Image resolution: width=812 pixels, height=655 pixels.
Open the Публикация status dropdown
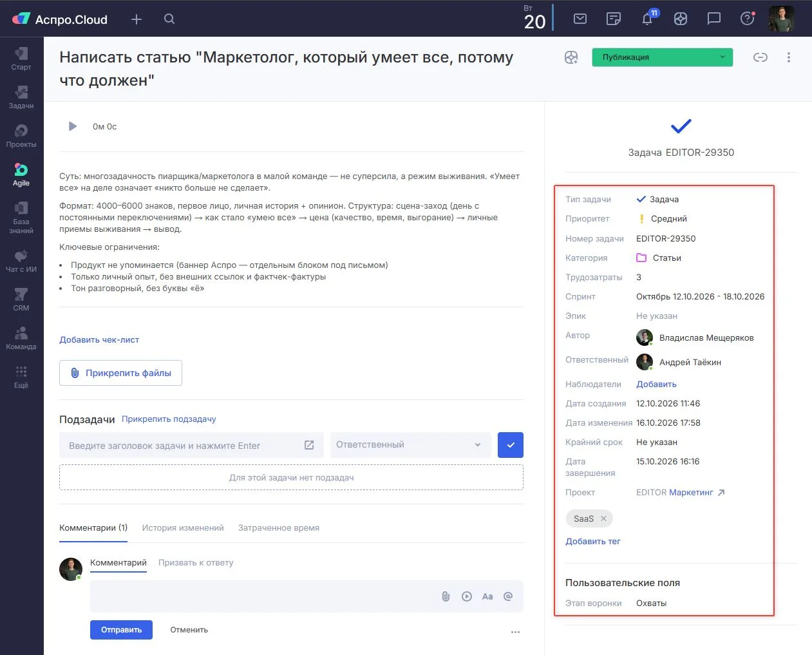[x=663, y=57]
